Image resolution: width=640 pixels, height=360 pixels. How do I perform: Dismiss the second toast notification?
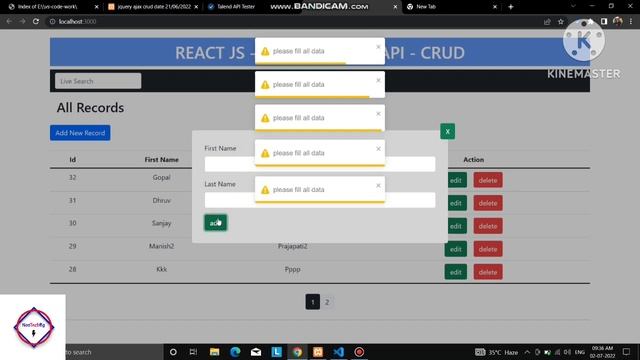pyautogui.click(x=378, y=80)
